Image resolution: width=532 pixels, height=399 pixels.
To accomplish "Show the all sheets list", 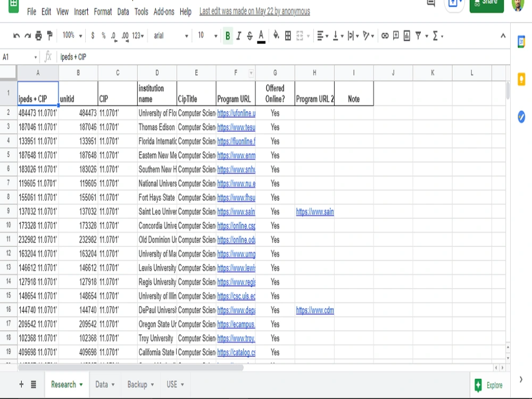I will pyautogui.click(x=34, y=385).
